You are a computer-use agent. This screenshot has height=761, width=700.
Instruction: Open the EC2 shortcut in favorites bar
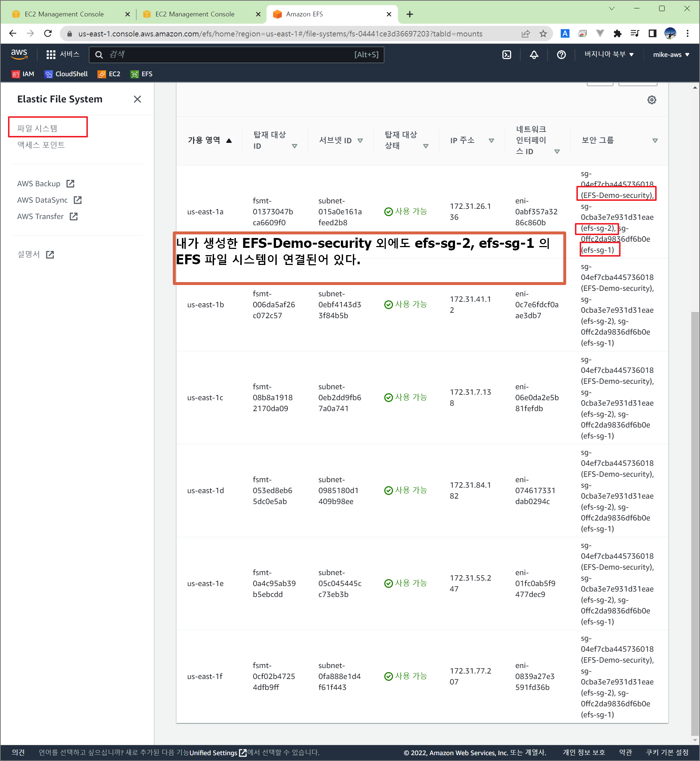[109, 74]
